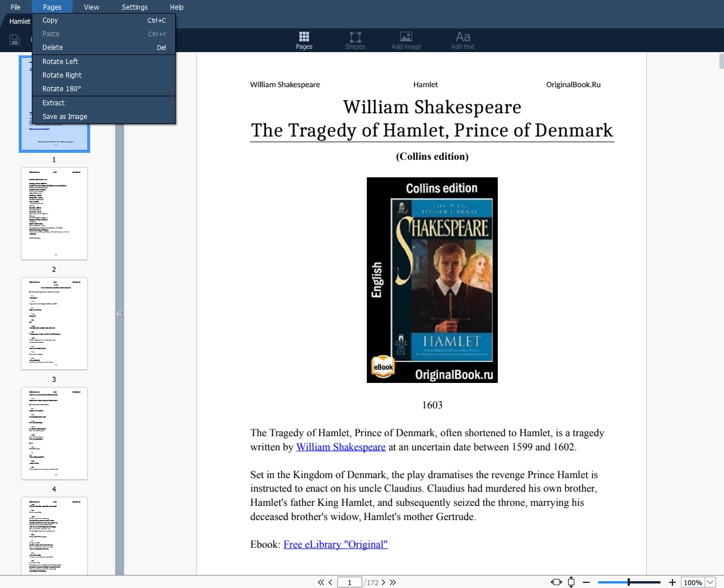Choose Extract from Pages menu
724x588 pixels.
(x=104, y=103)
